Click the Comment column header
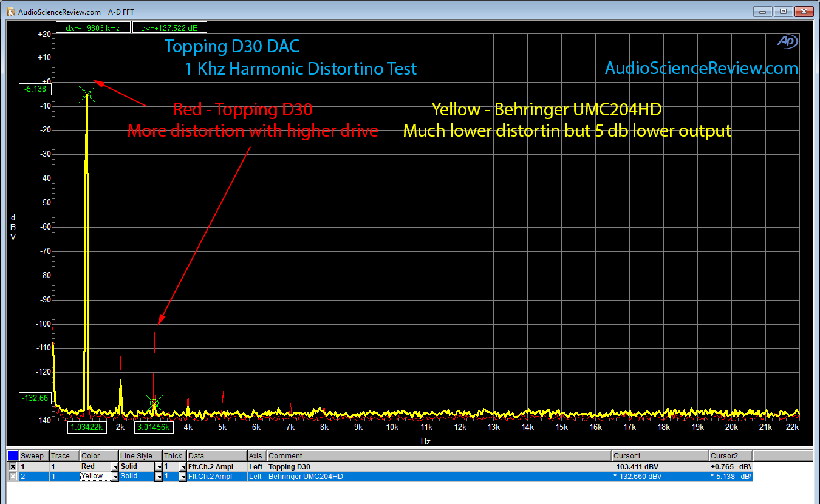 [439, 455]
